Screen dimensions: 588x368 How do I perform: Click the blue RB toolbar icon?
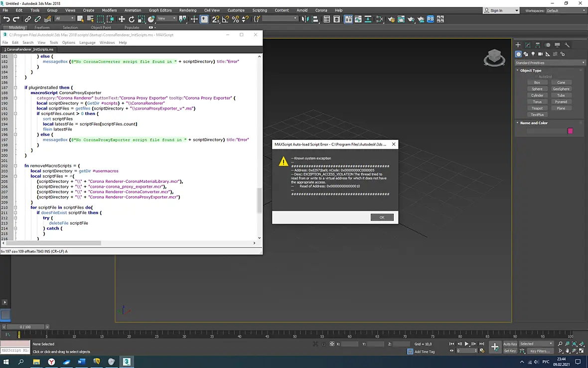430,19
